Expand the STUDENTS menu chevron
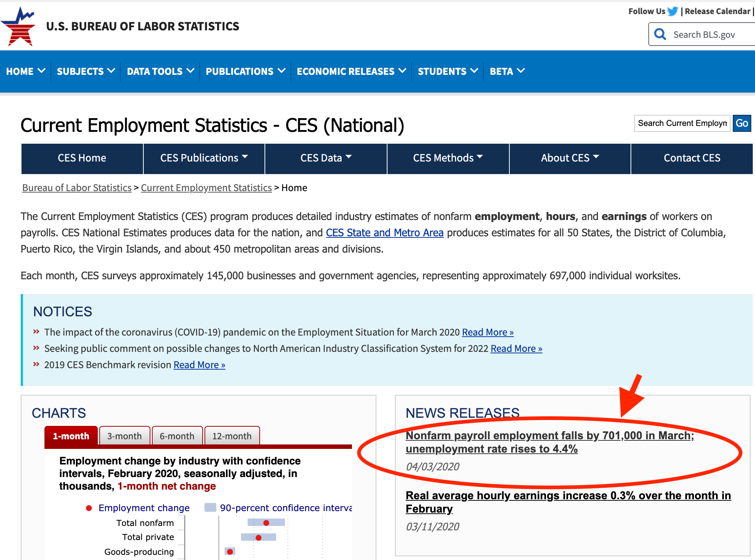 474,70
